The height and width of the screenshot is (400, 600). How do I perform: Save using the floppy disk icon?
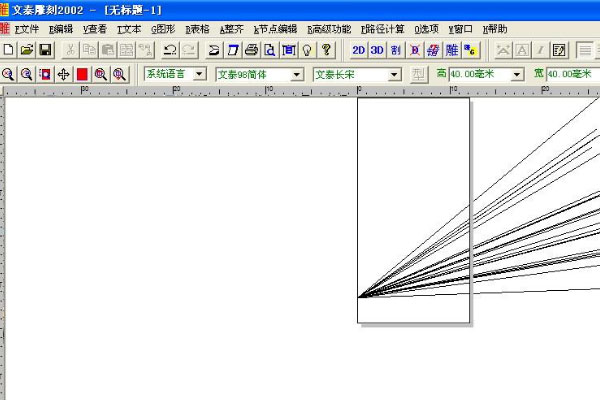coord(45,49)
